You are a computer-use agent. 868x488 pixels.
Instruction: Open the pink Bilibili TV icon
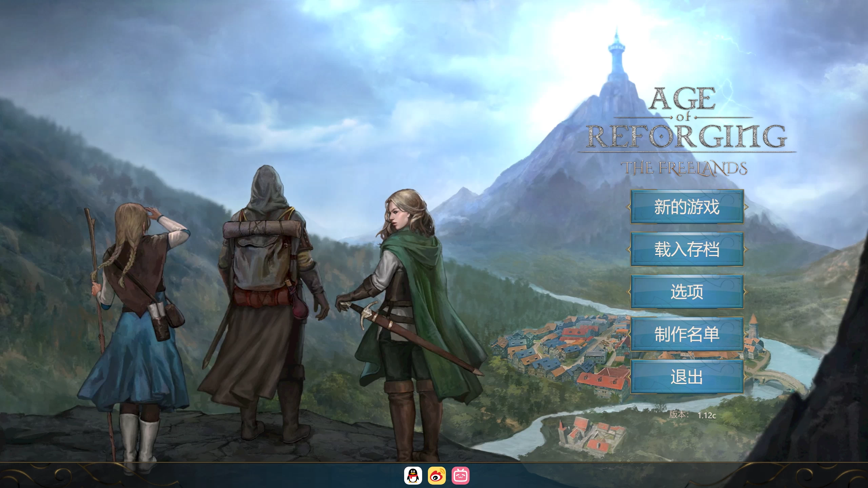tap(460, 475)
